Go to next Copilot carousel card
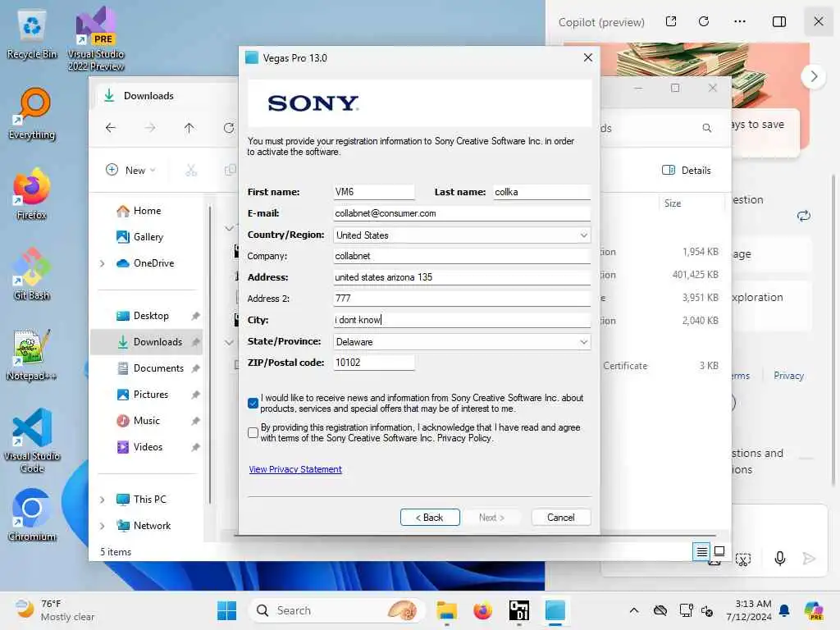This screenshot has width=840, height=630. pos(814,76)
